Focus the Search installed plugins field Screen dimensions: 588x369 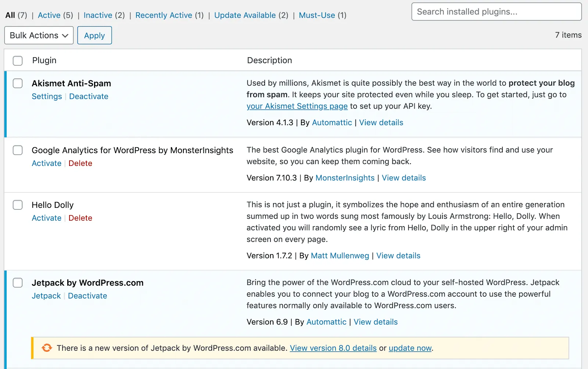[496, 12]
